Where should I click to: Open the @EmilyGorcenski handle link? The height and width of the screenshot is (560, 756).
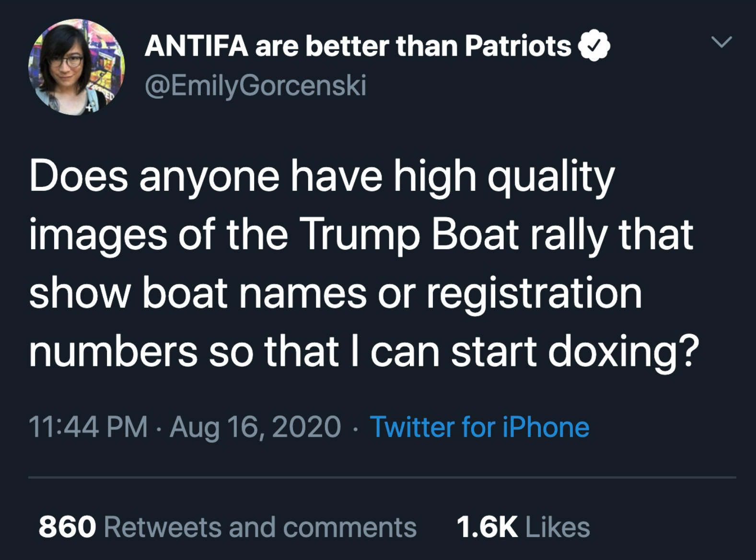tap(256, 85)
